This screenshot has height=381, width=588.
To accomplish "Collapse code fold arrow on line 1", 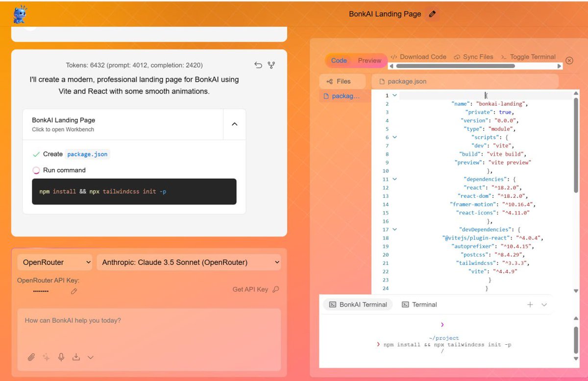I will pyautogui.click(x=394, y=95).
